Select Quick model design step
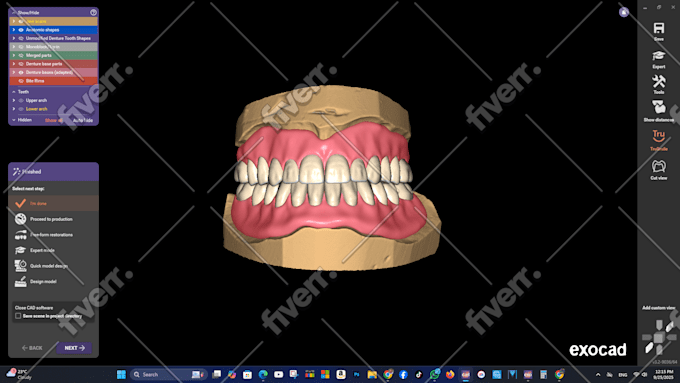The image size is (680, 383). tap(53, 266)
